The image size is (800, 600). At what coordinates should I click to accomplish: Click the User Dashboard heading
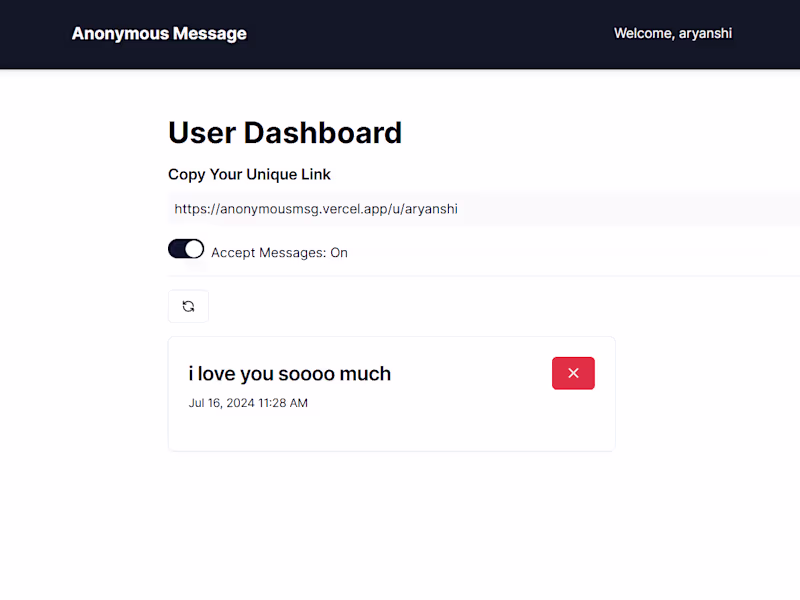point(285,132)
